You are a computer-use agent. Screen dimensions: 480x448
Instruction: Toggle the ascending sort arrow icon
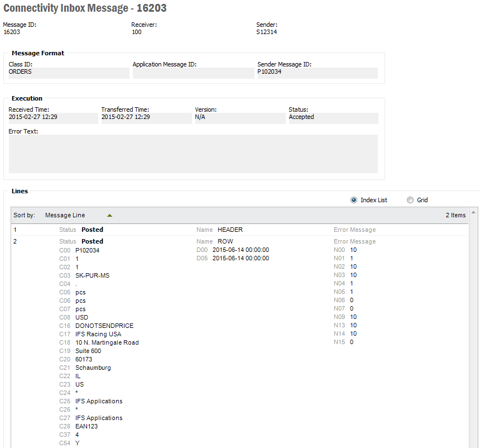[109, 215]
